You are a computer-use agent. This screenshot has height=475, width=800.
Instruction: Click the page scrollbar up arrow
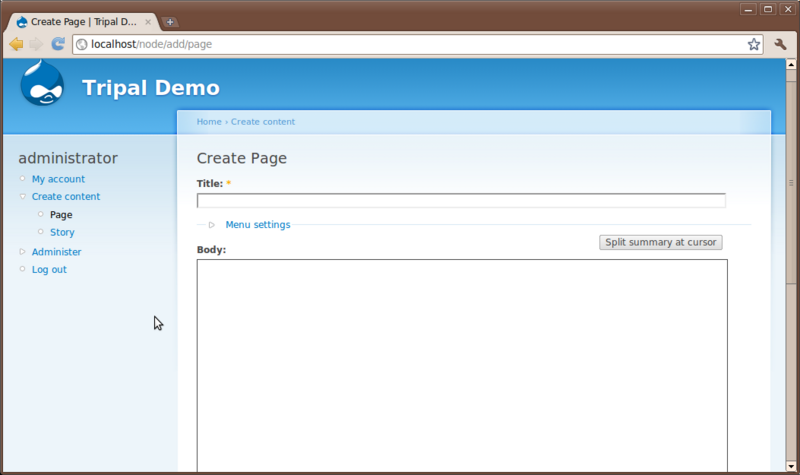(791, 64)
